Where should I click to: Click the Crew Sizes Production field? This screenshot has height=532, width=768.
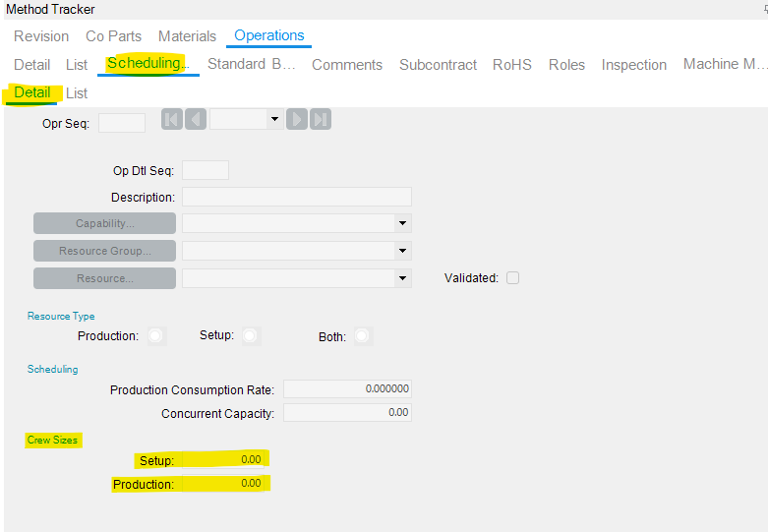223,484
